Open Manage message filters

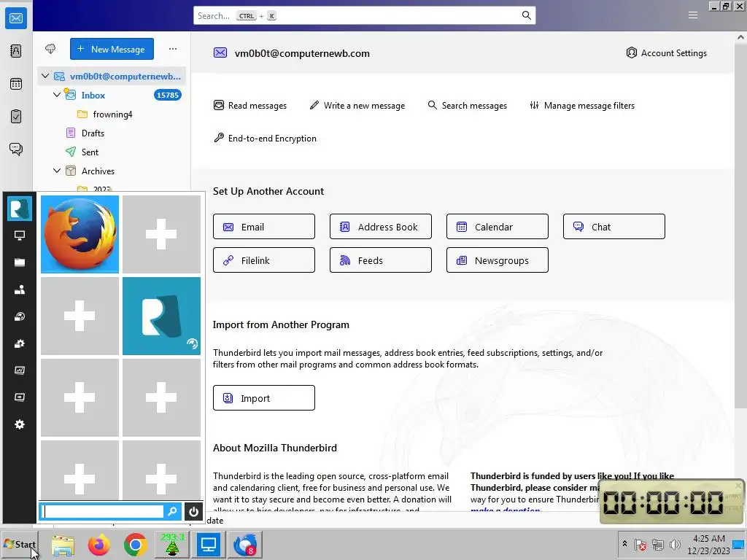(x=582, y=105)
